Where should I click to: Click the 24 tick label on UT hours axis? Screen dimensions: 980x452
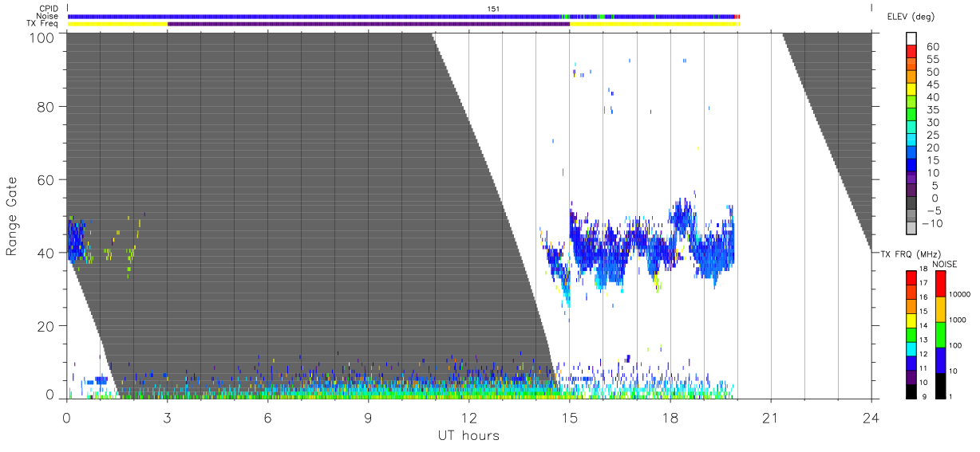(871, 417)
